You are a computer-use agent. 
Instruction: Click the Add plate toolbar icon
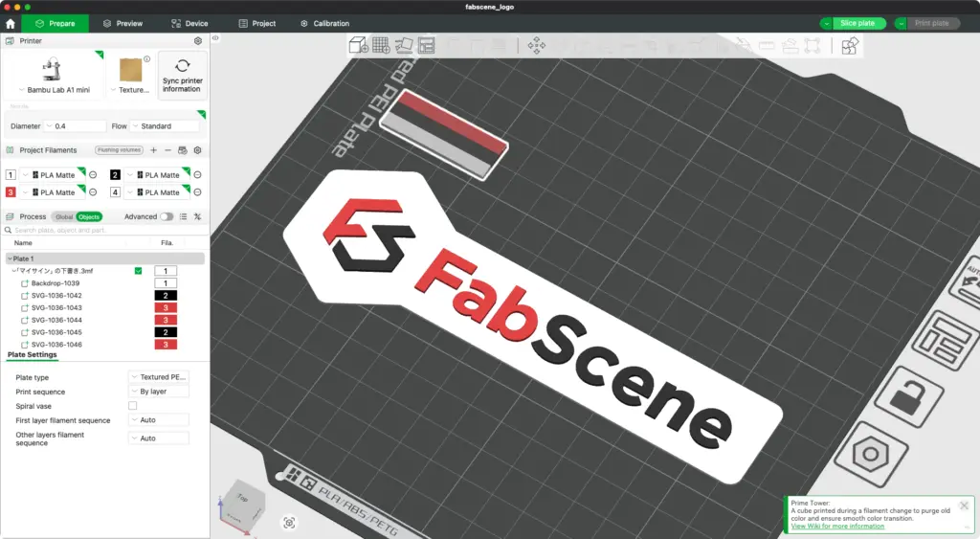point(381,46)
